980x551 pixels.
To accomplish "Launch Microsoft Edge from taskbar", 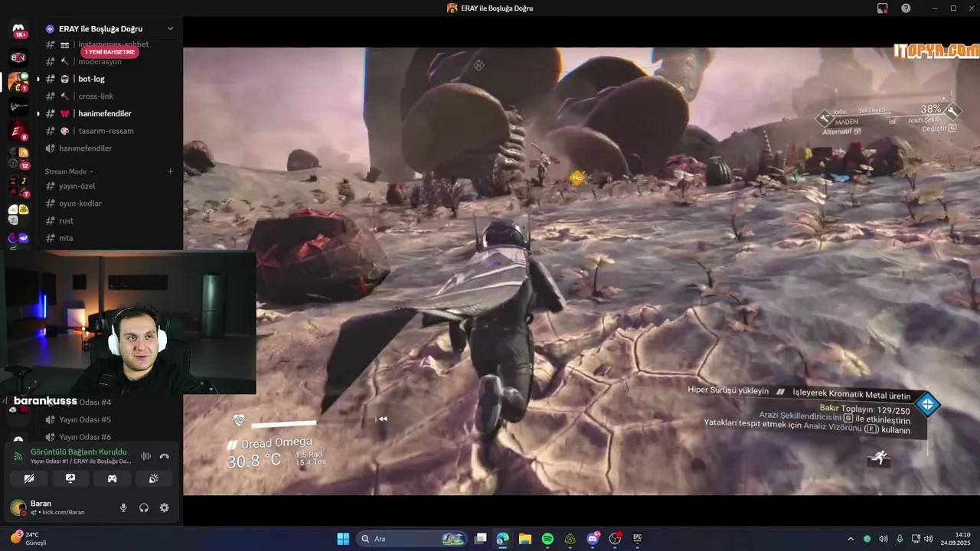I will [503, 539].
